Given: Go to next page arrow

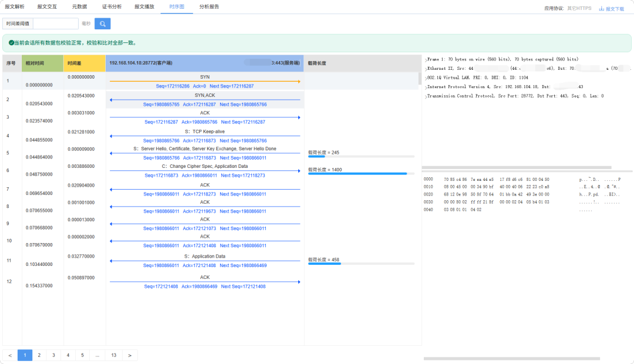Looking at the screenshot, I should pyautogui.click(x=130, y=356).
